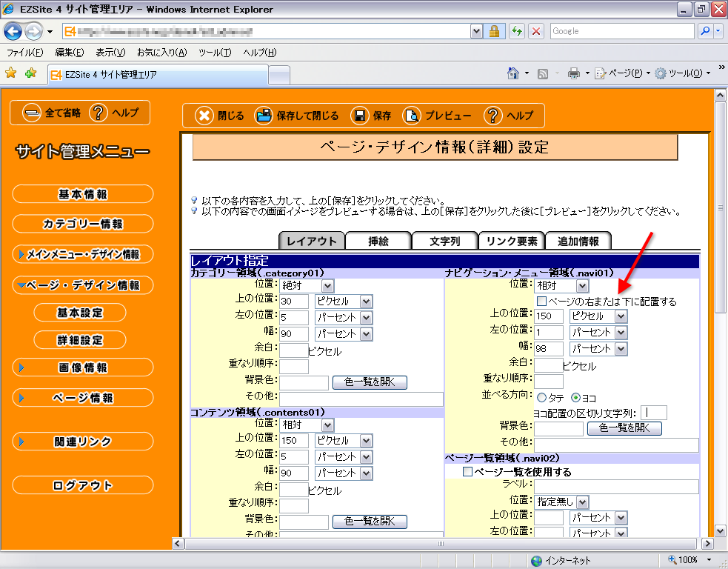
Task: Open カテゴリー領域 幅 unit dropdown
Action: point(344,334)
